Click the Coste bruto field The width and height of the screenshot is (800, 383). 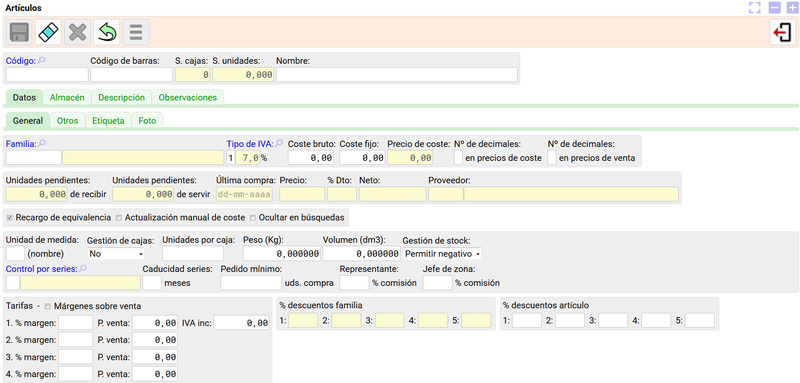311,158
